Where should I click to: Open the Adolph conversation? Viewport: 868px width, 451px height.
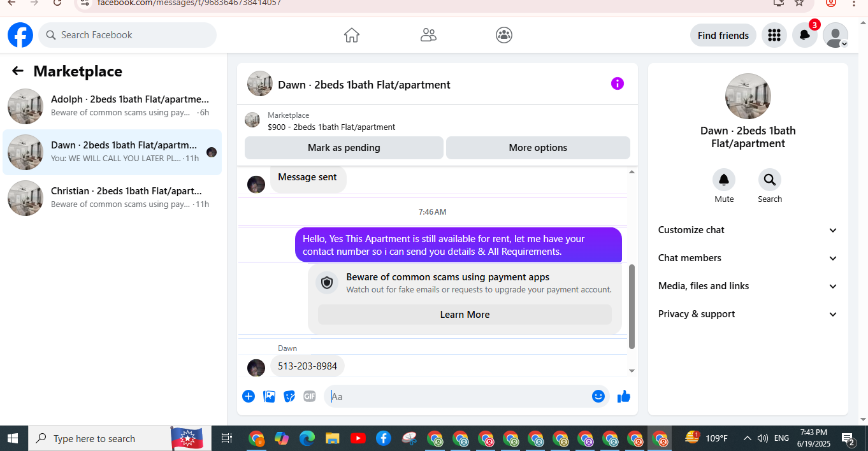click(x=112, y=106)
